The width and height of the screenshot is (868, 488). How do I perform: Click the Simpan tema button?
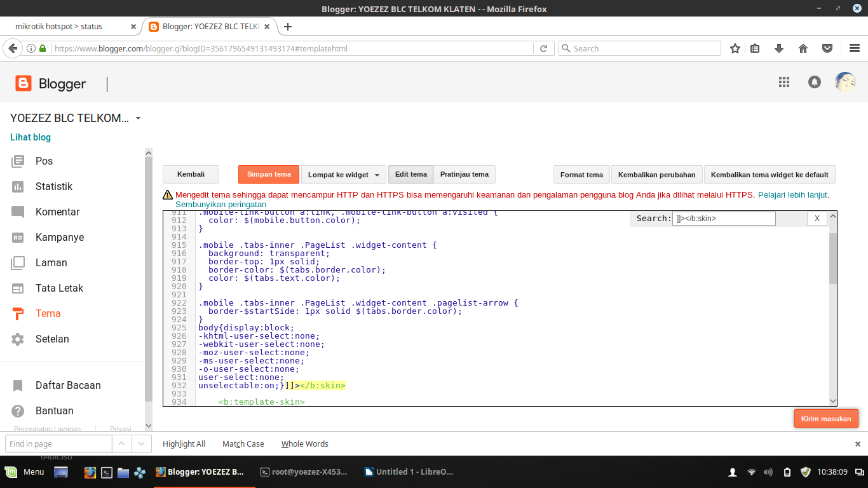[268, 174]
